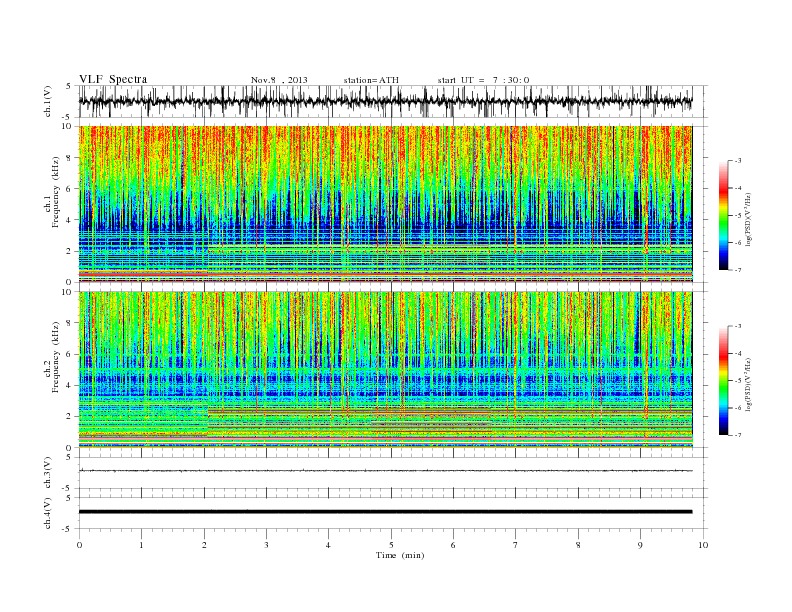Click the ch.1 spectrogram panel
The image size is (792, 612).
tap(385, 204)
